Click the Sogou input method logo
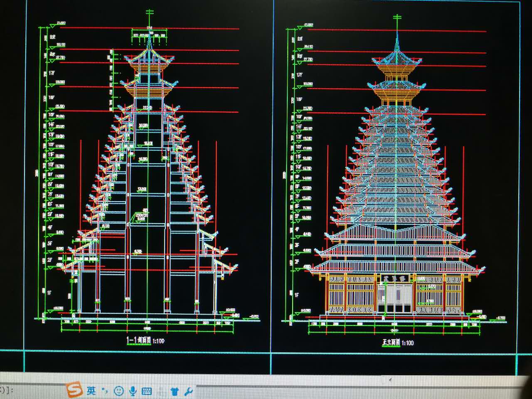532x399 pixels. 75,390
